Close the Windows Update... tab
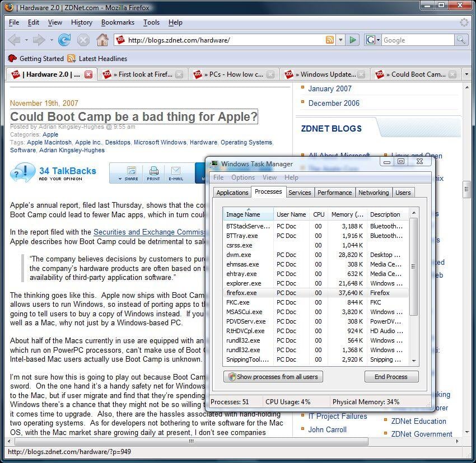 tap(361, 74)
